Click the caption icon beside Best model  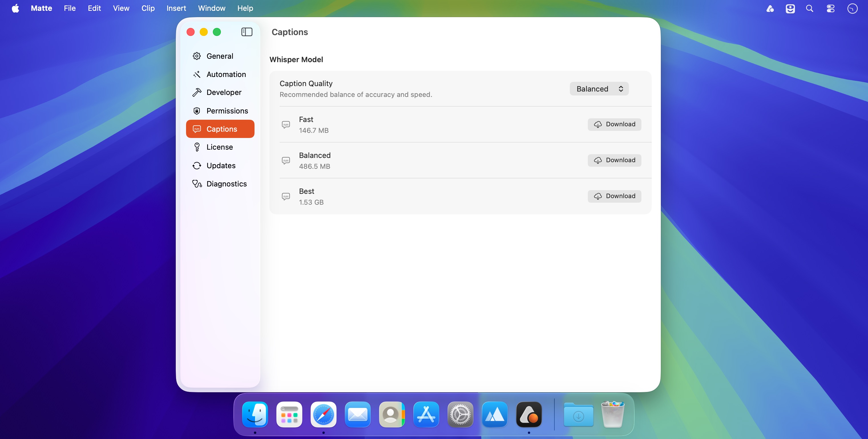tap(286, 197)
